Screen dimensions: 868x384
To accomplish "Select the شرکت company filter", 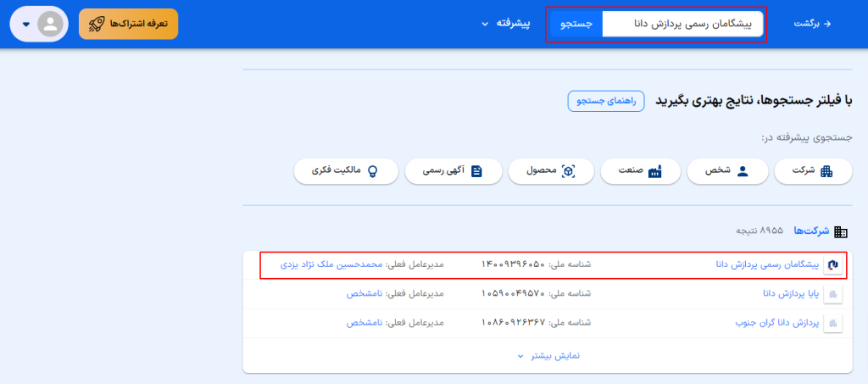I will tap(813, 171).
